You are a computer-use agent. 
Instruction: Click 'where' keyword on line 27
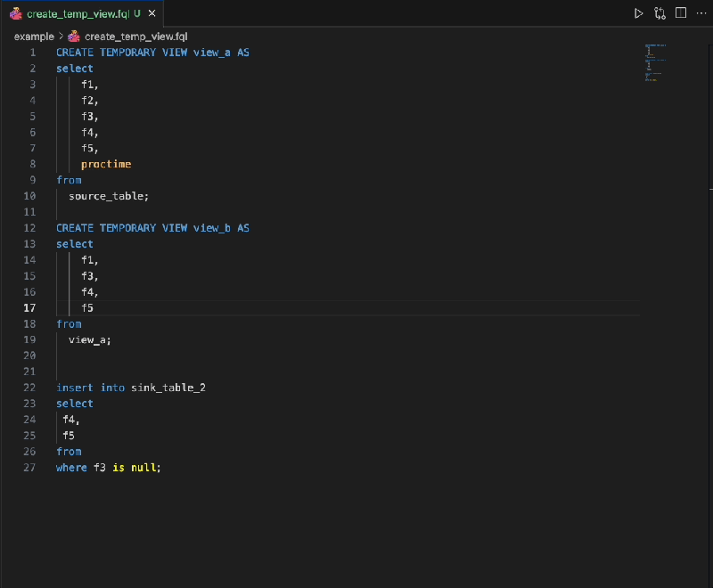[x=71, y=468]
